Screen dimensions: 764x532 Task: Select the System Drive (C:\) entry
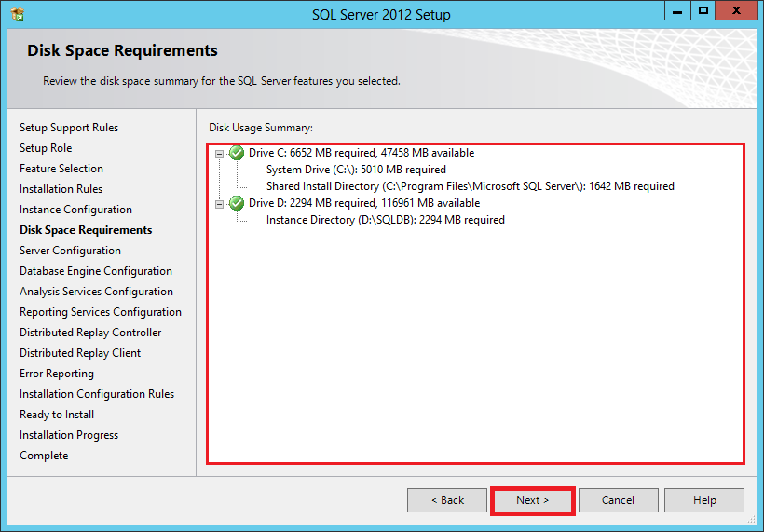[356, 170]
